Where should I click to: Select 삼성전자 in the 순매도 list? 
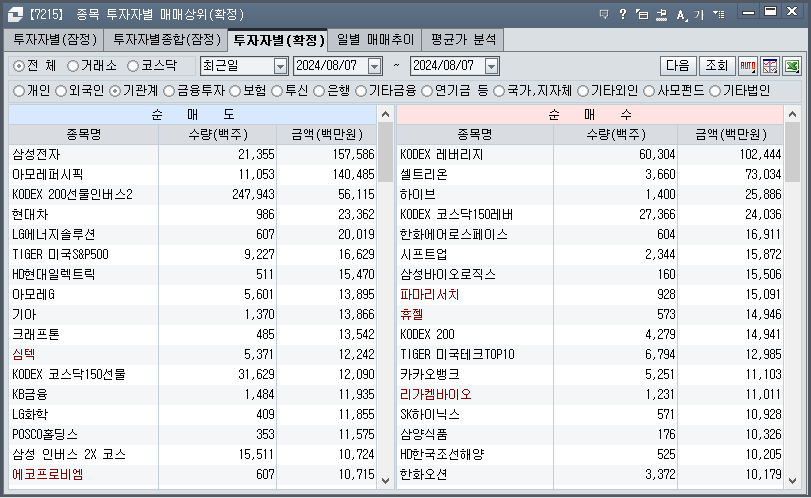[x=36, y=155]
